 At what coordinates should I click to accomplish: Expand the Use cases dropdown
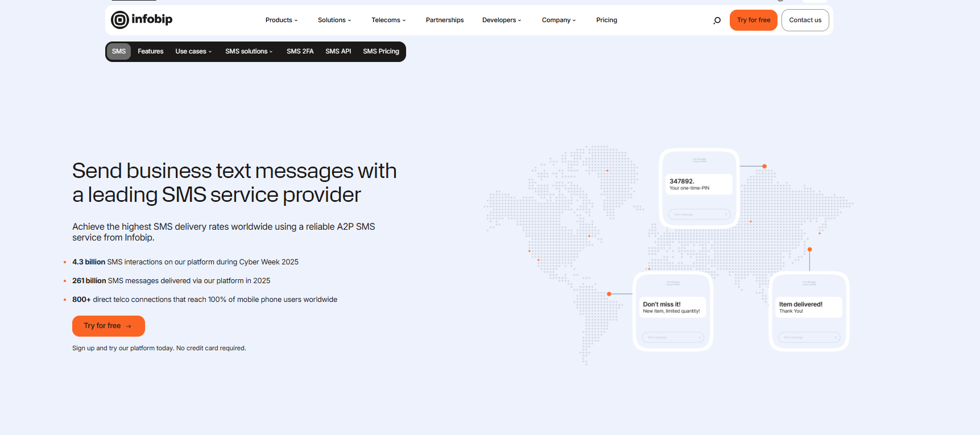point(193,51)
